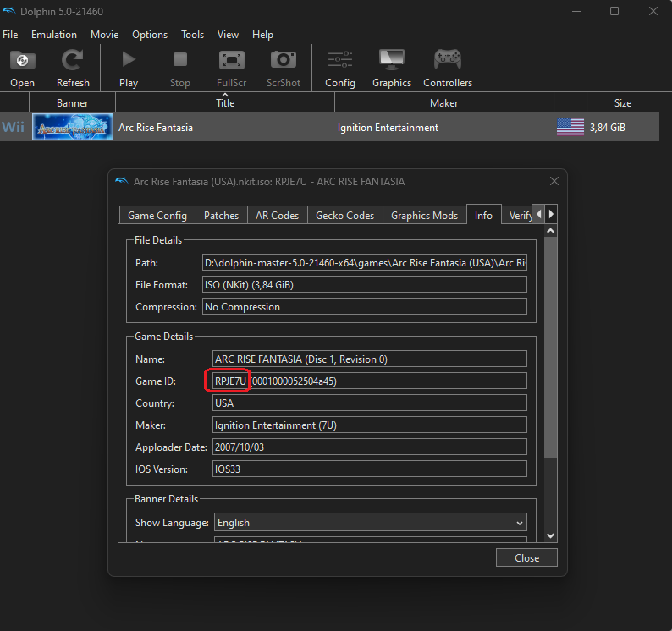
Task: Take a screenshot with ScrShot icon
Action: coord(284,60)
